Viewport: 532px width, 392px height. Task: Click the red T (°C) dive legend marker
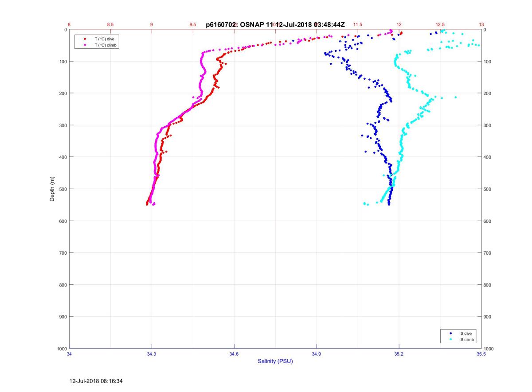(x=84, y=39)
